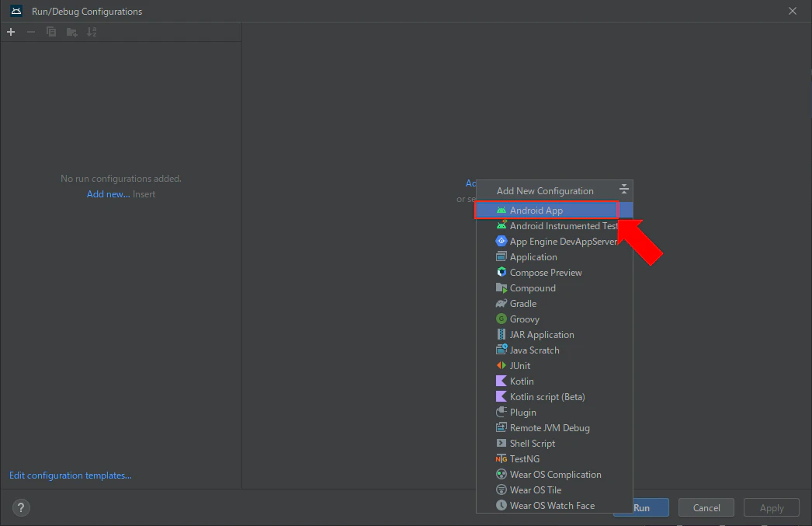Click the Plugin connector icon
Image resolution: width=812 pixels, height=526 pixels.
point(501,412)
